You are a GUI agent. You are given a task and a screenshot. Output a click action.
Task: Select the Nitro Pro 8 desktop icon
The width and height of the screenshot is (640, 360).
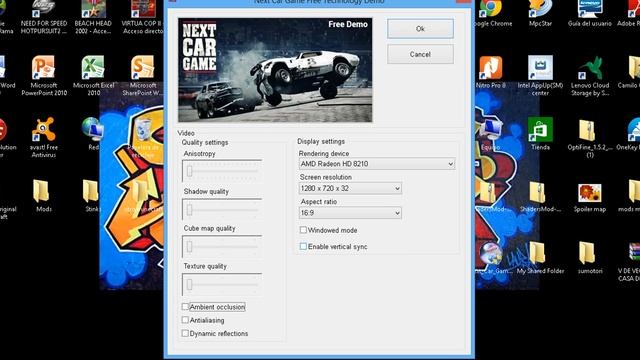tap(491, 73)
